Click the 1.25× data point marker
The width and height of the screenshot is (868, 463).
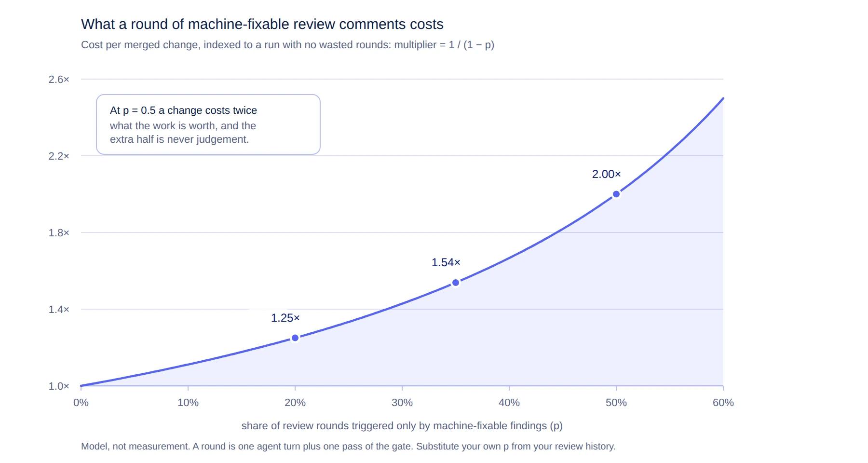tap(295, 338)
